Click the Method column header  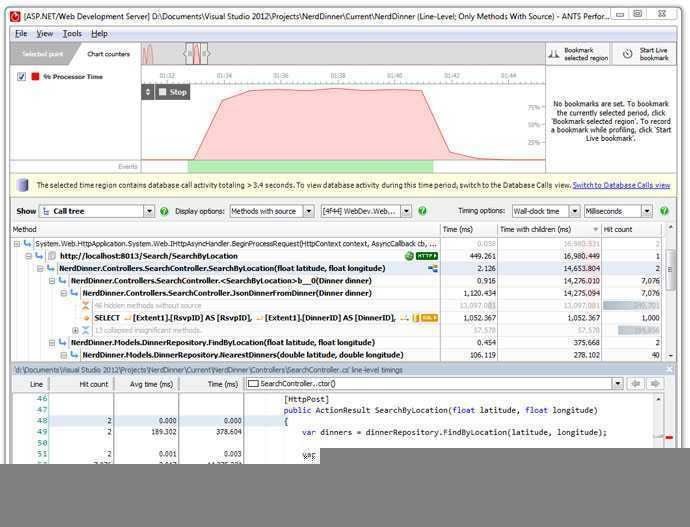pyautogui.click(x=225, y=229)
